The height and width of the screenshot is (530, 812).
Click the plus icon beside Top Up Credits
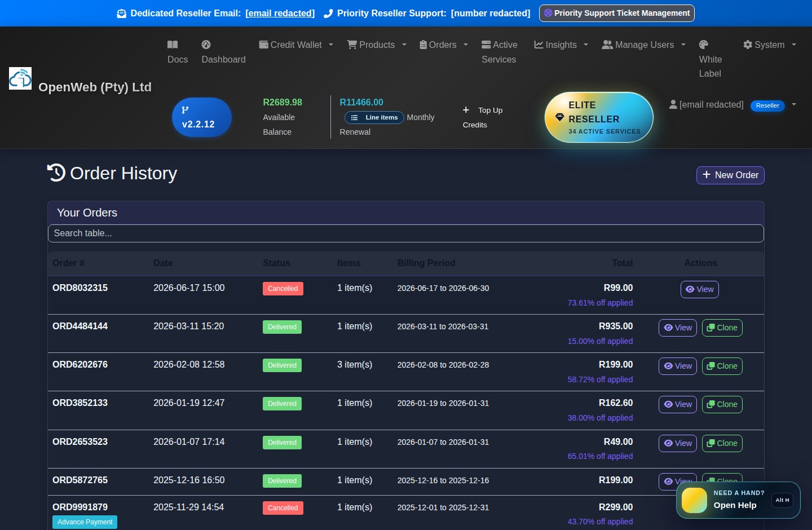(466, 110)
